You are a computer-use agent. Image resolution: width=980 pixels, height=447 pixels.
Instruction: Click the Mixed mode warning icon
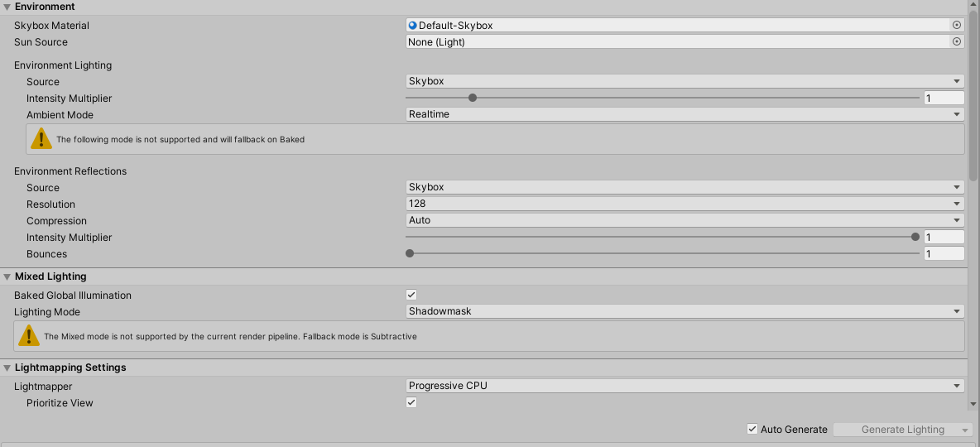tap(30, 336)
